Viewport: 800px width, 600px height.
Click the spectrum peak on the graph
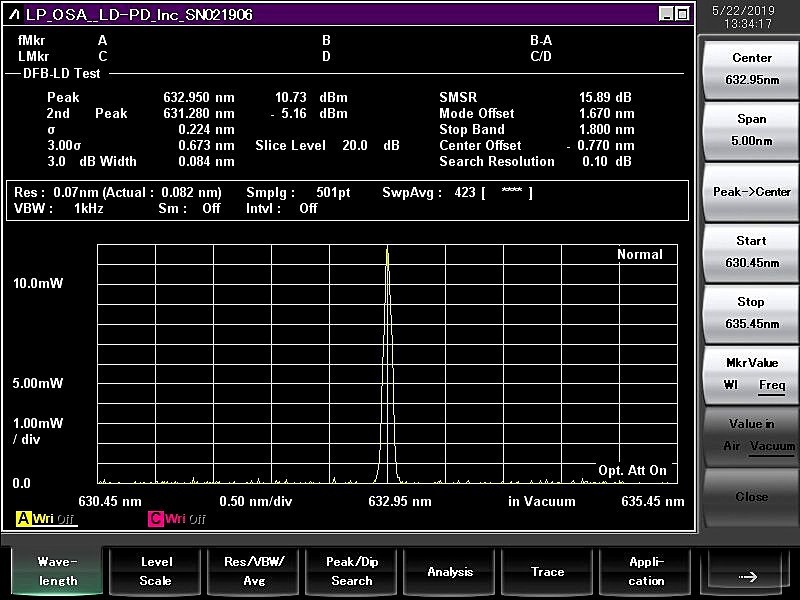388,250
